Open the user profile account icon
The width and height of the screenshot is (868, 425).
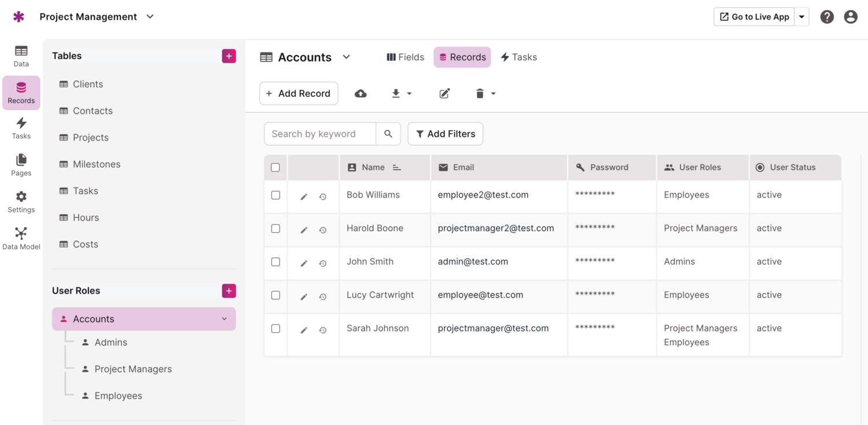[850, 17]
